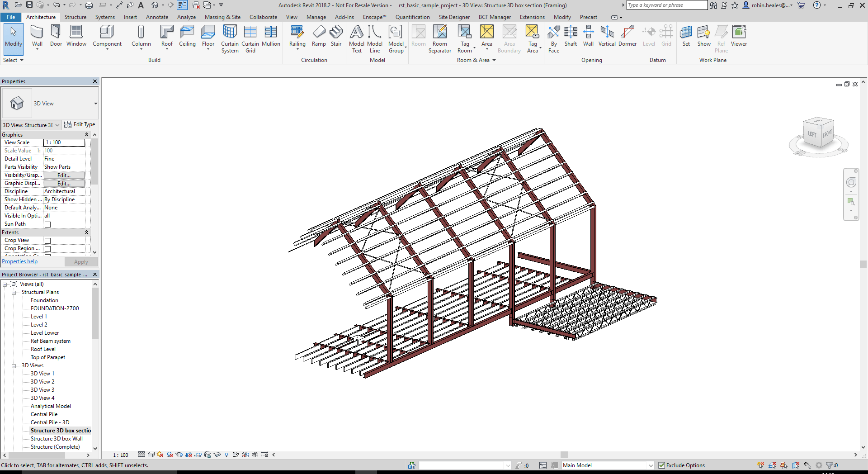868x474 pixels.
Task: Click Close Hidden Windows icon
Action: (196, 5)
